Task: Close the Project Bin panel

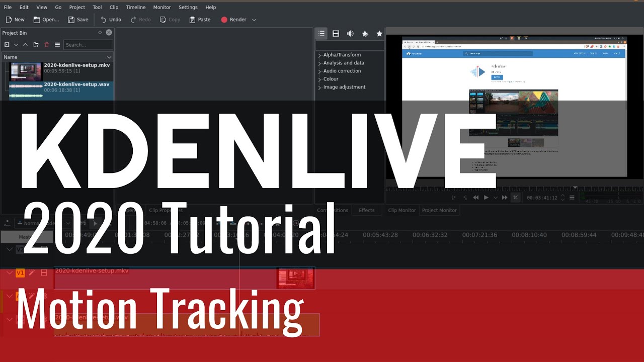Action: point(109,32)
